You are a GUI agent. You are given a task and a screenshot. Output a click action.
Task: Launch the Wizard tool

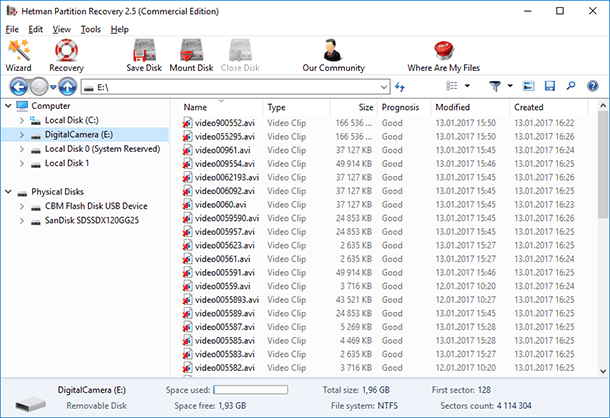[18, 56]
